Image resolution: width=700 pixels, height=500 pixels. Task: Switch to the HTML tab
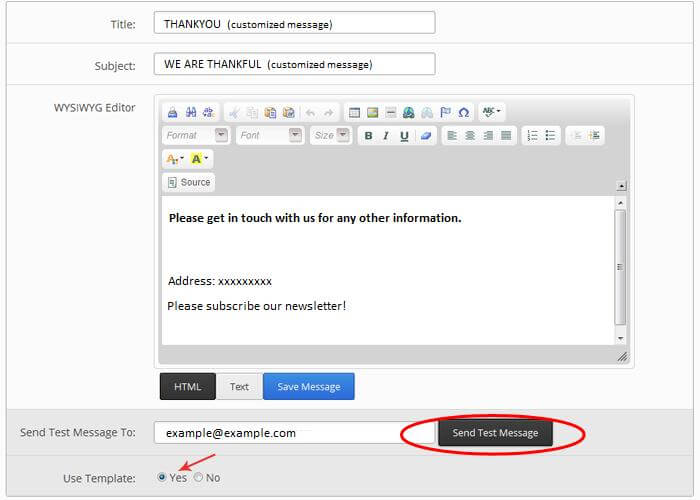click(x=188, y=387)
